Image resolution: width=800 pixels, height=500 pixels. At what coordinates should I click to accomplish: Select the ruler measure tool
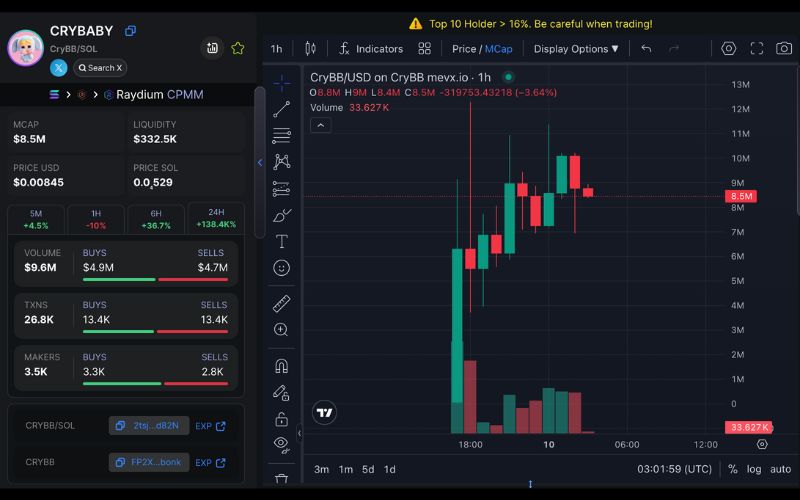click(282, 304)
